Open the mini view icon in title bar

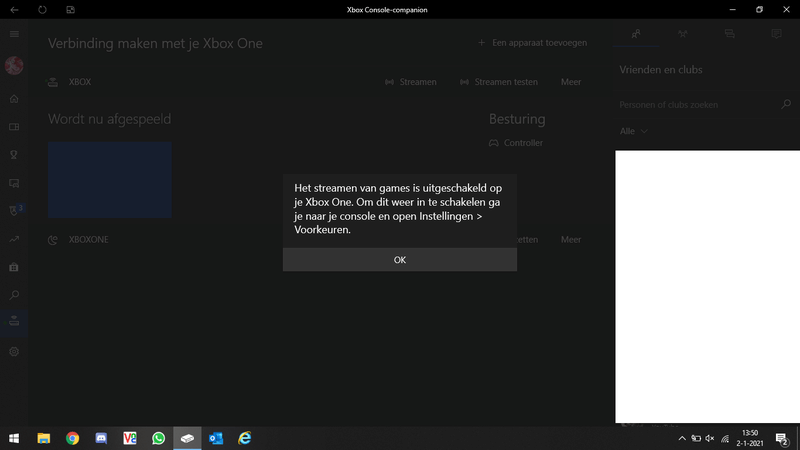[70, 10]
